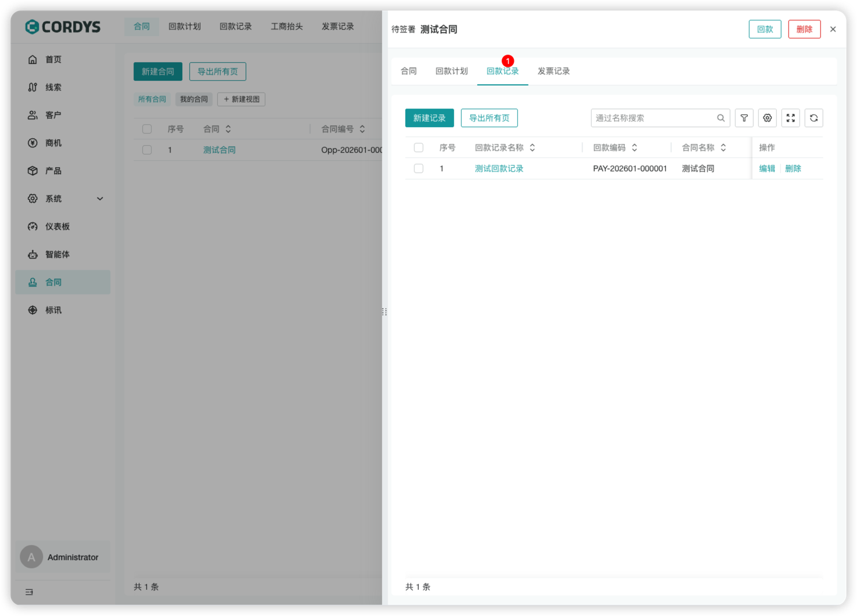Tick the 测试合同 row checkbox in contract list
Viewport: 857px width, 616px height.
click(147, 150)
